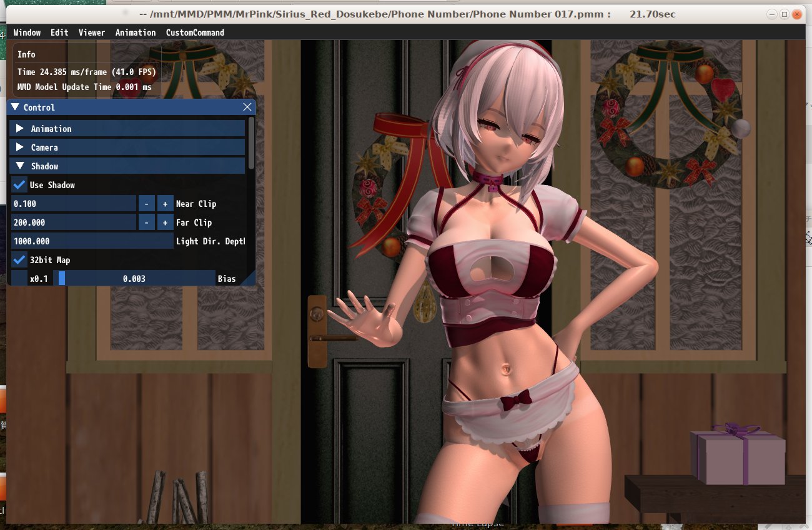
Task: Click the Near Clip value field
Action: click(74, 204)
